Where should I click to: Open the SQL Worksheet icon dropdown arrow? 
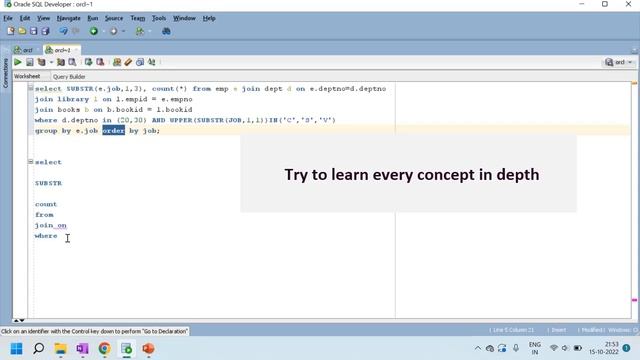[149, 31]
